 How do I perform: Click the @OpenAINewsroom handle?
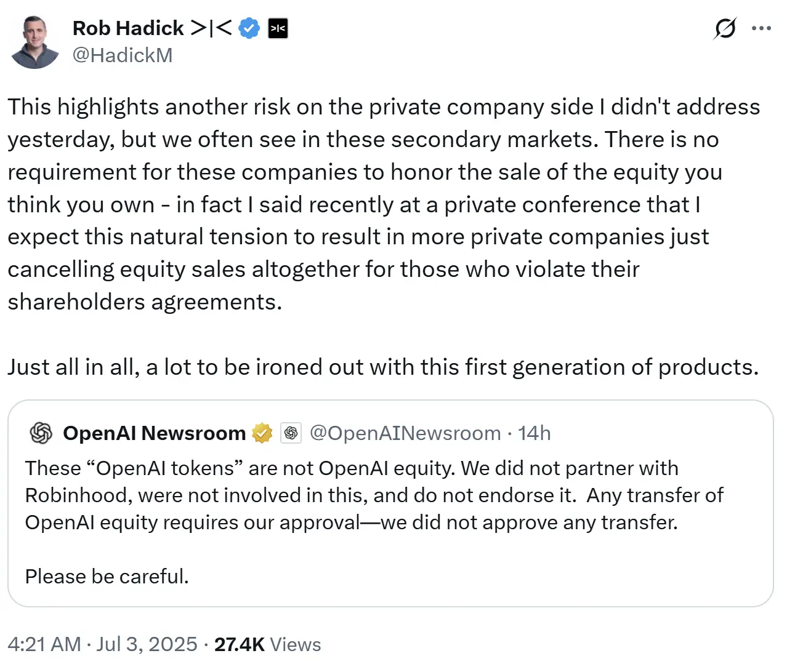(404, 433)
